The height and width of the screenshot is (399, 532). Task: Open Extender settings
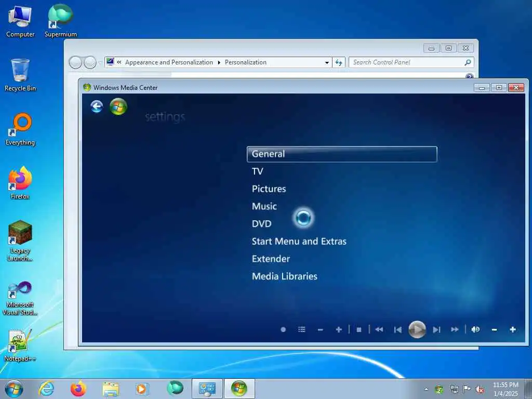click(271, 259)
